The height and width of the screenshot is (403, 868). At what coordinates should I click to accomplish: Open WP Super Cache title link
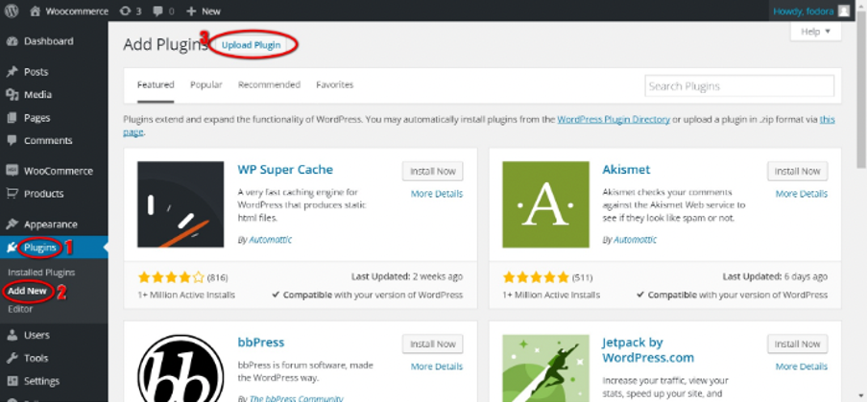point(285,170)
